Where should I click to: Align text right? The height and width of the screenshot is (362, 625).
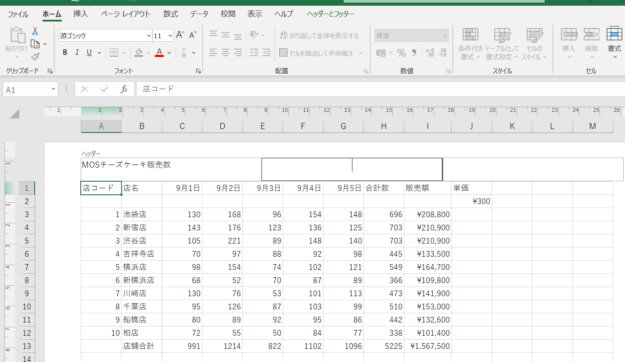coord(238,52)
